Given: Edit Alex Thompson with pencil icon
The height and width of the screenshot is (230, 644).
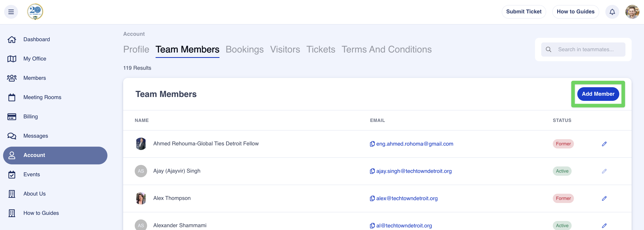Looking at the screenshot, I should pyautogui.click(x=604, y=198).
